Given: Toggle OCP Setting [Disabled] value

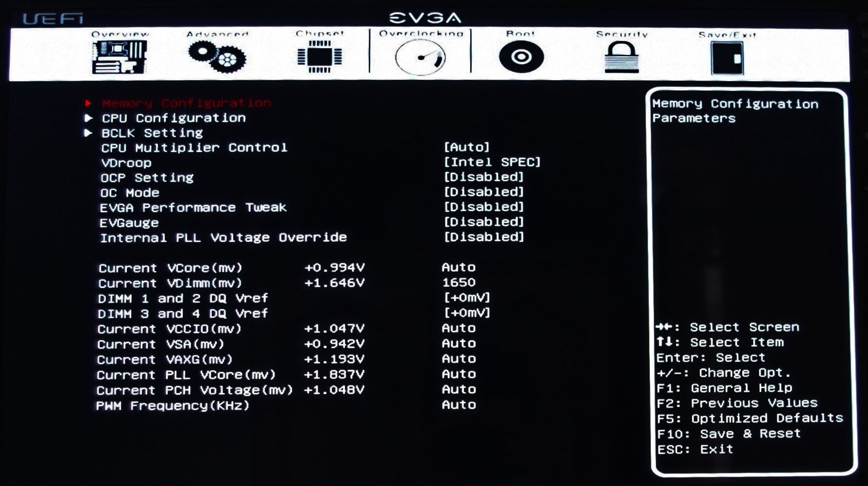Looking at the screenshot, I should pos(484,177).
